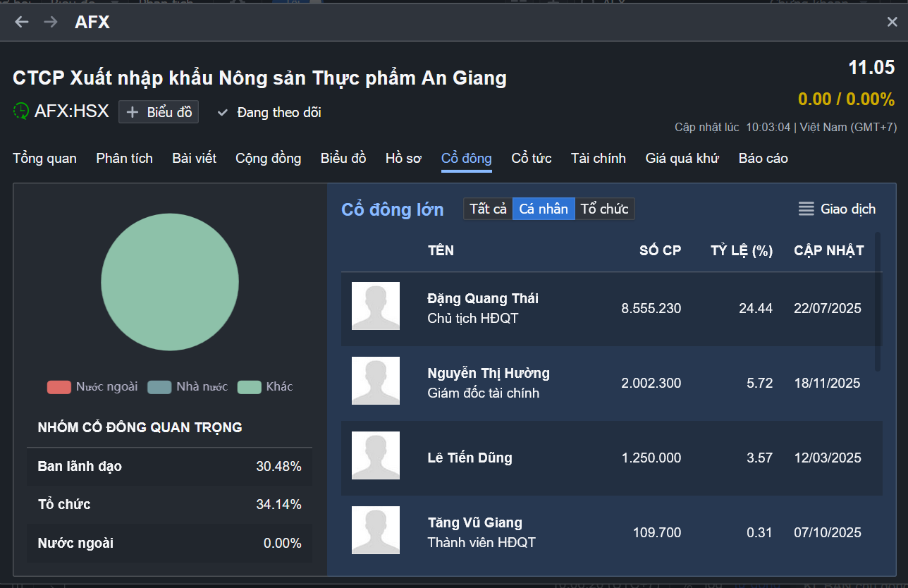Click the green clock icon beside AFX:HSX
Screen dimensions: 908x588
point(22,111)
